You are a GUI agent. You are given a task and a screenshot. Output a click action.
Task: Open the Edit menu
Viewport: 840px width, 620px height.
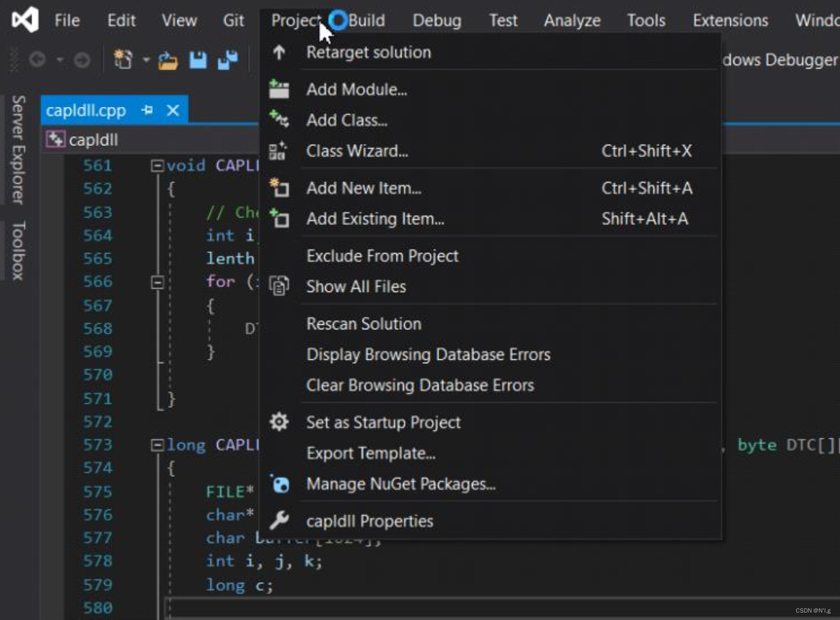coord(122,20)
